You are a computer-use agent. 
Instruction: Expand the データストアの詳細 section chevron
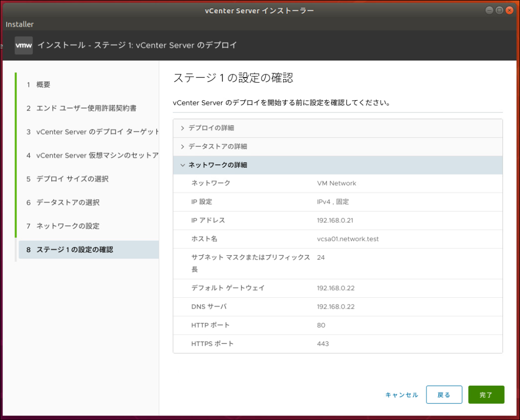182,146
